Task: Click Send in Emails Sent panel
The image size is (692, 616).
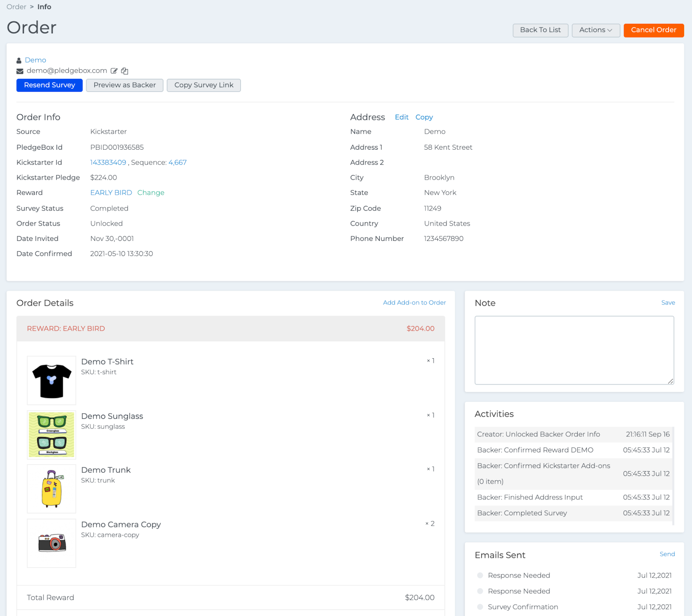Action: 667,554
